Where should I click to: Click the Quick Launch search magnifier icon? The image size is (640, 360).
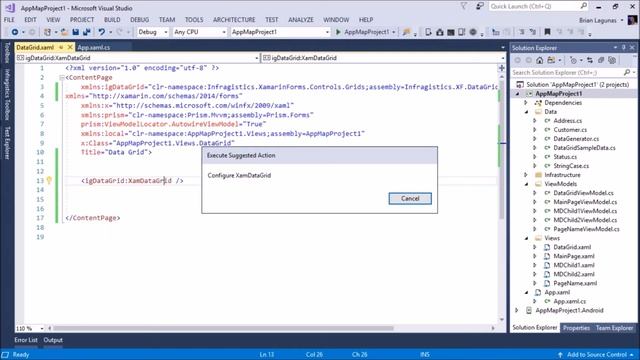coord(584,6)
